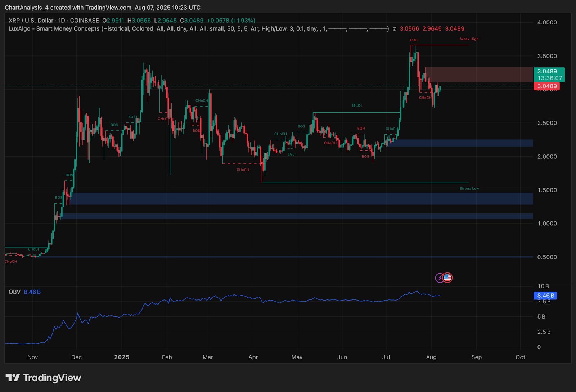This screenshot has height=392, width=576.
Task: Click Jul on the time axis
Action: 386,357
